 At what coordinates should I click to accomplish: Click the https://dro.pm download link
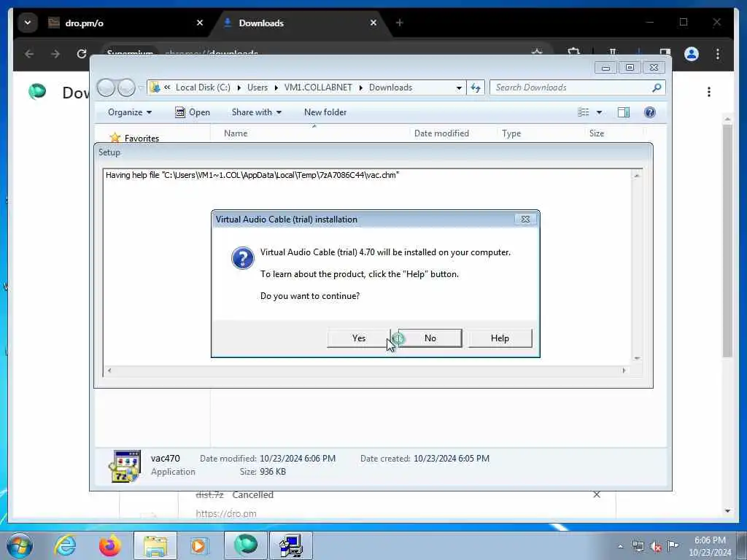[x=226, y=514]
